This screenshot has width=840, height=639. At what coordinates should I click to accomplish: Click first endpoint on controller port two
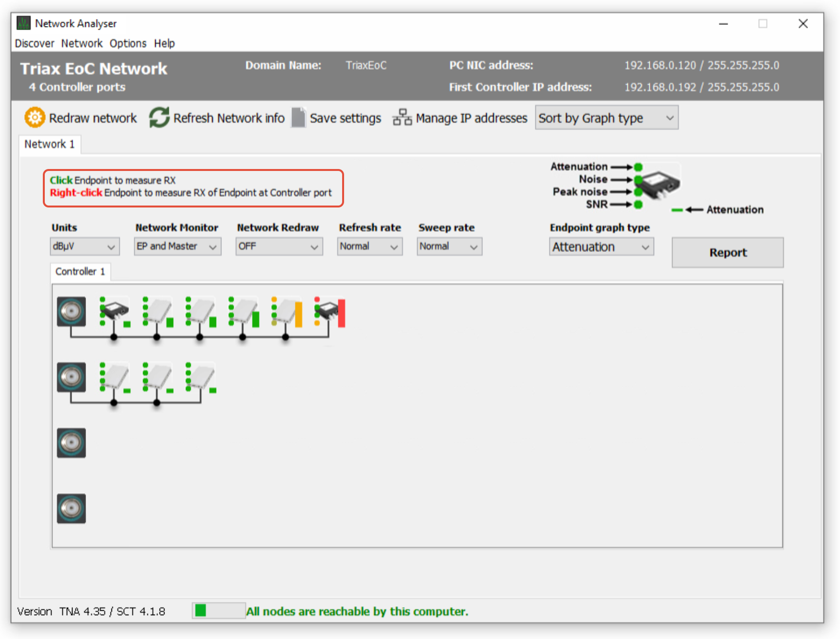click(x=116, y=377)
